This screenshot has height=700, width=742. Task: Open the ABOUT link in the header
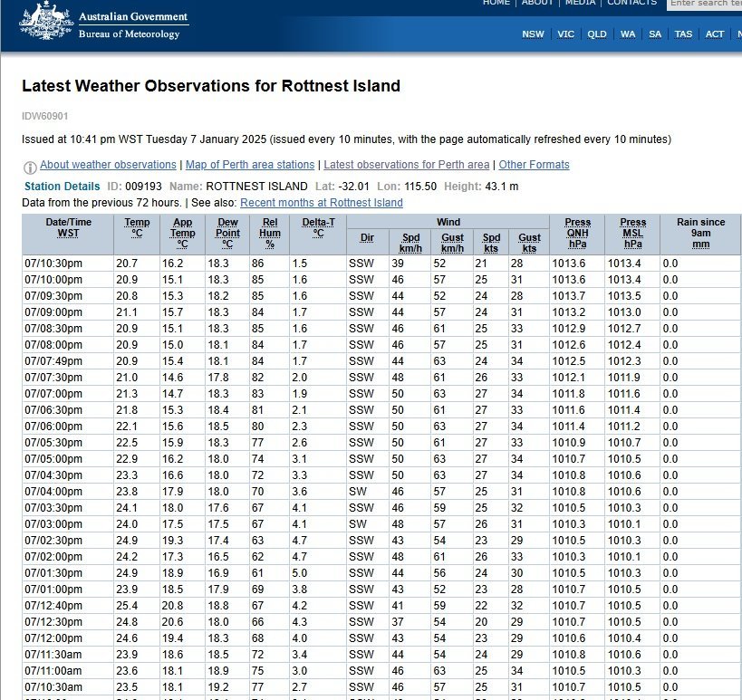coord(537,3)
